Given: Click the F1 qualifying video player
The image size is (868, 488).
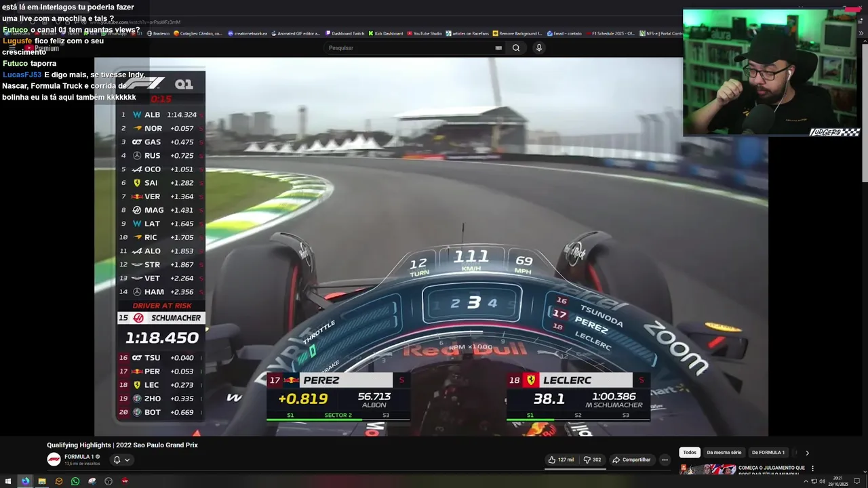Looking at the screenshot, I should pyautogui.click(x=431, y=247).
